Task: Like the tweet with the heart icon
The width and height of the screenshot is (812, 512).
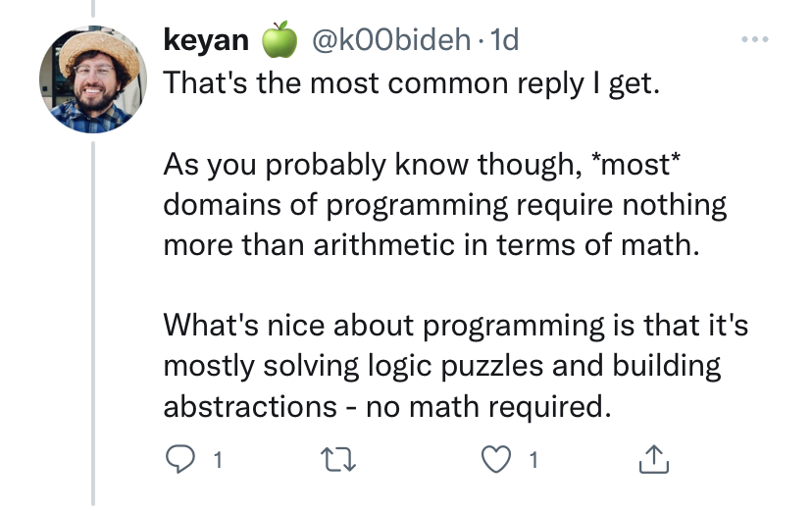Action: [x=499, y=458]
